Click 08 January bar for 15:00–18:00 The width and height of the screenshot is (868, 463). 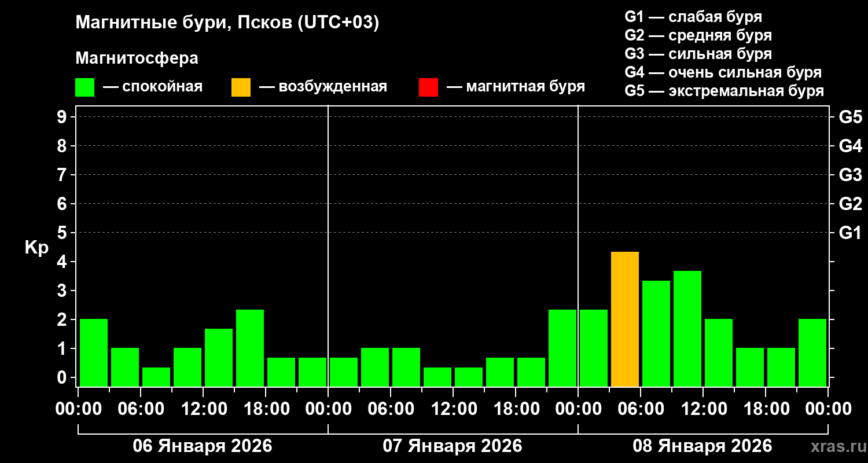(x=750, y=367)
